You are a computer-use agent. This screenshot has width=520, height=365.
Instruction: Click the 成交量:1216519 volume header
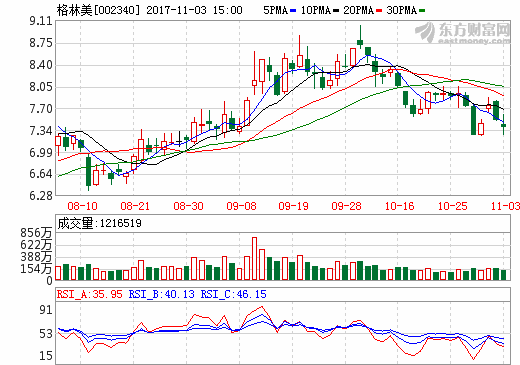click(x=99, y=223)
